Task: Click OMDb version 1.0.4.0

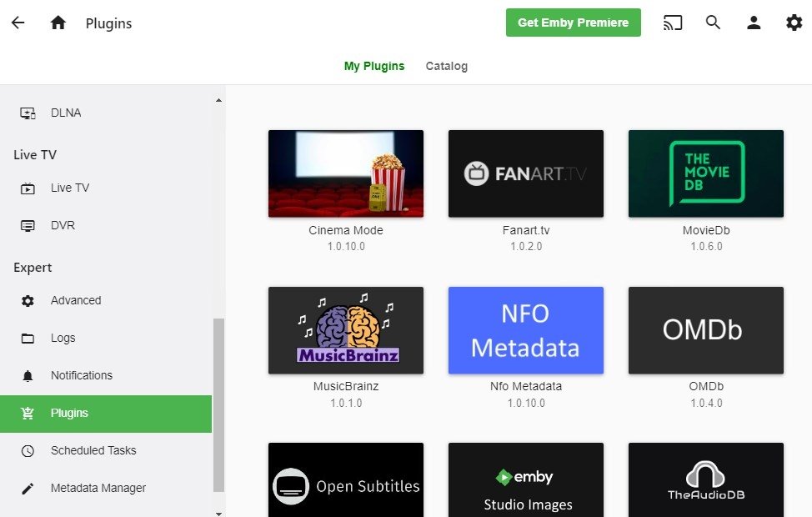Action: click(706, 403)
